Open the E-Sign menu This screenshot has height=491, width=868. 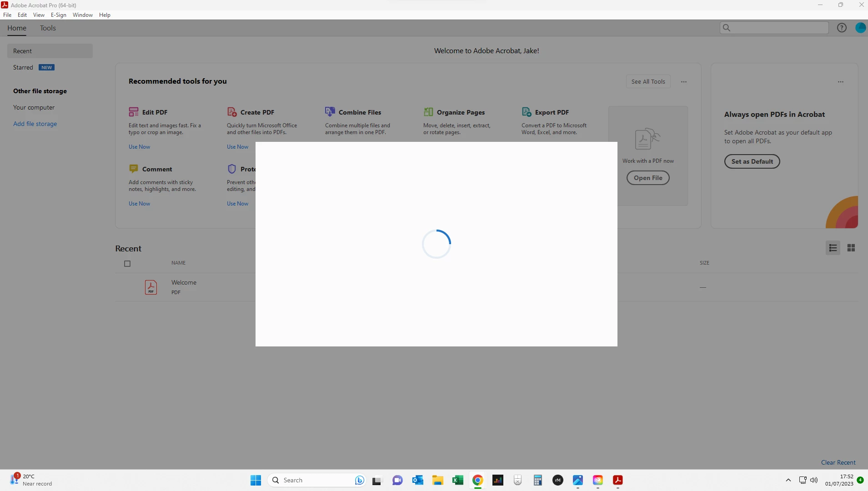click(59, 15)
